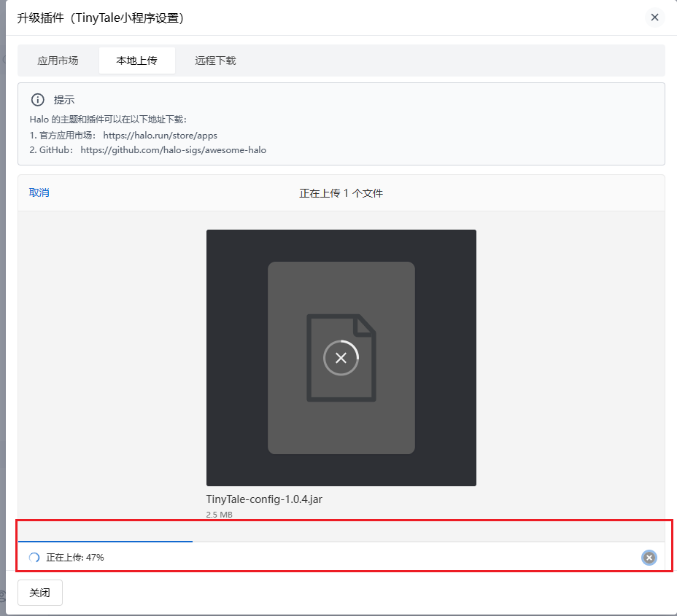This screenshot has height=616, width=677.
Task: Click the 2.5 MB file size text
Action: point(220,514)
